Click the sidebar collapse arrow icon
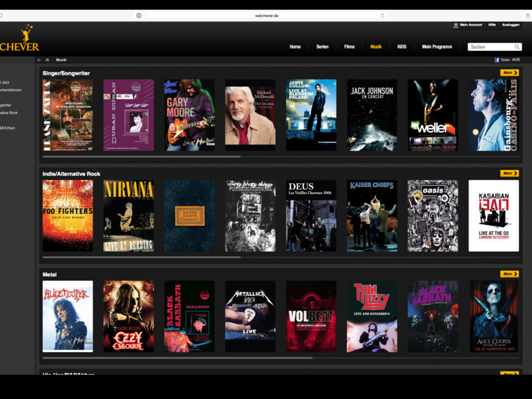Image resolution: width=532 pixels, height=399 pixels. 39,60
